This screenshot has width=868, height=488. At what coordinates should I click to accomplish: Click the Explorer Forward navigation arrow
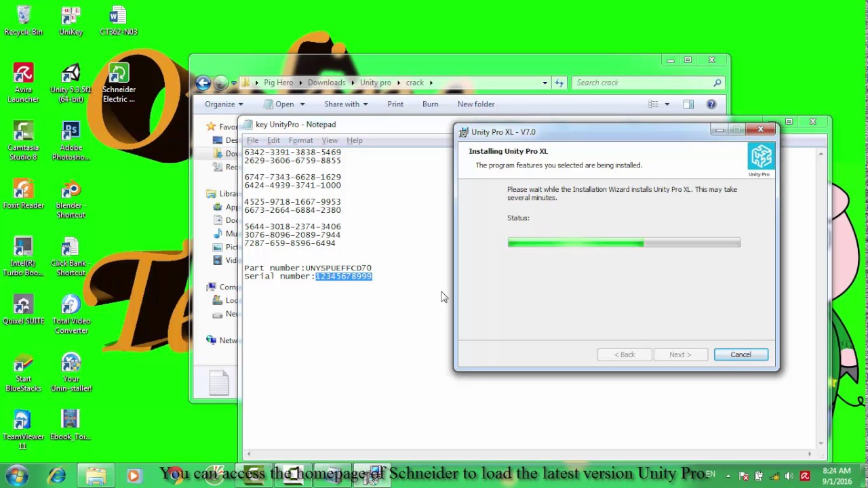point(220,83)
